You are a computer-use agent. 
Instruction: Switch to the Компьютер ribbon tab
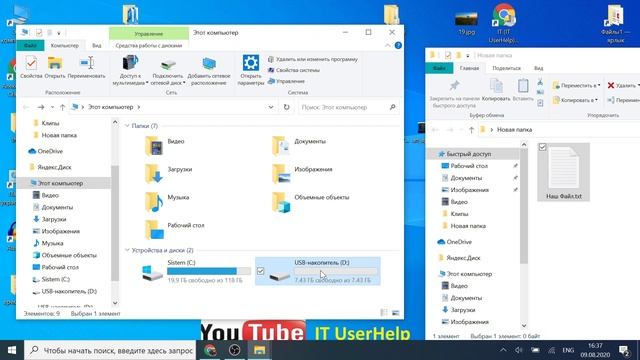(64, 46)
